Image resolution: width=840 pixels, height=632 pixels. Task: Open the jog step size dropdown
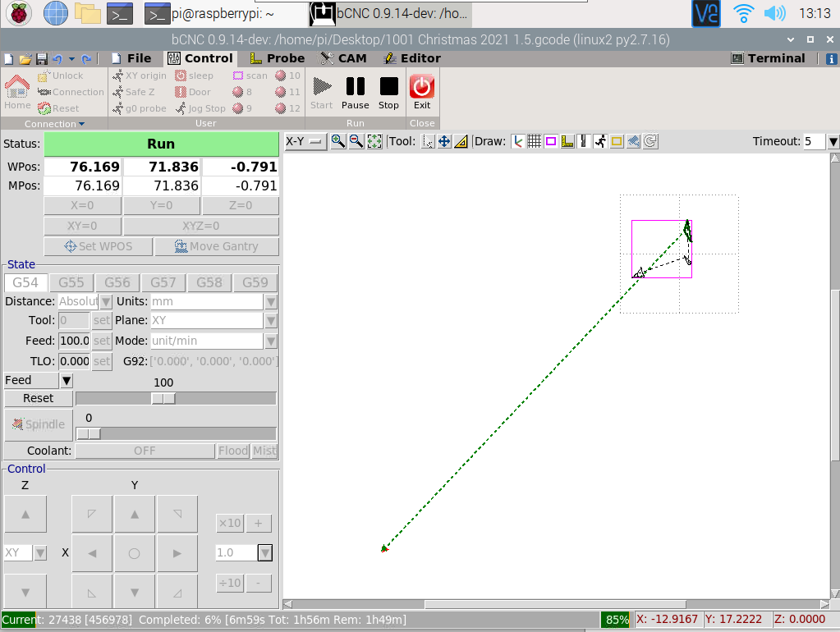[265, 552]
